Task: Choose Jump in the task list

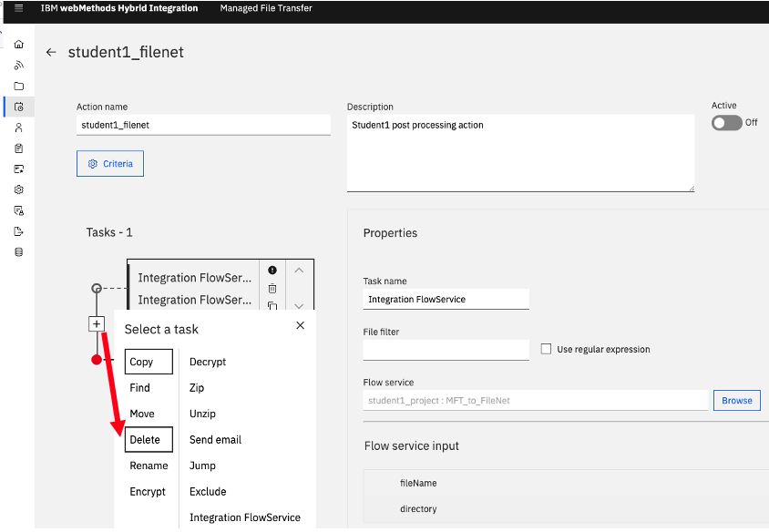Action: click(202, 465)
